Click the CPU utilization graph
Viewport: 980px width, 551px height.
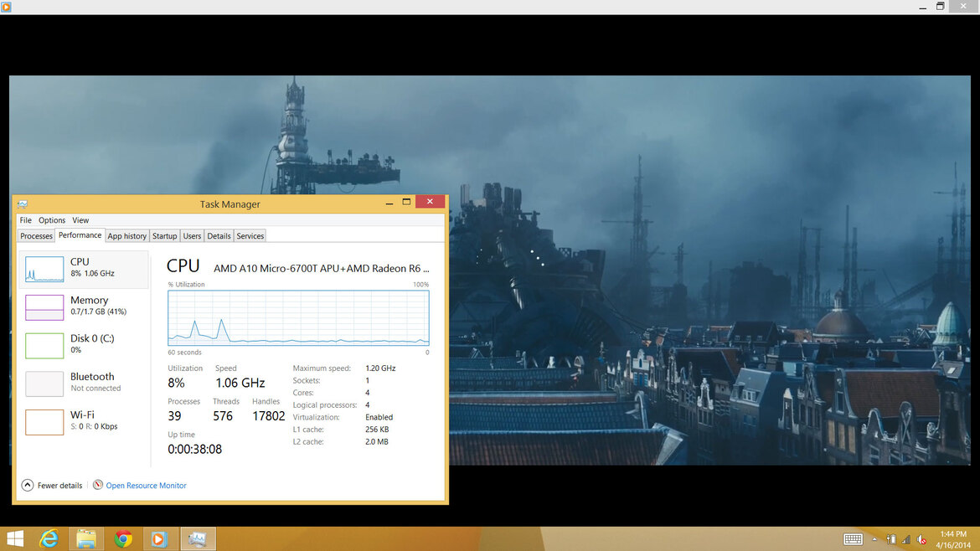coord(298,318)
